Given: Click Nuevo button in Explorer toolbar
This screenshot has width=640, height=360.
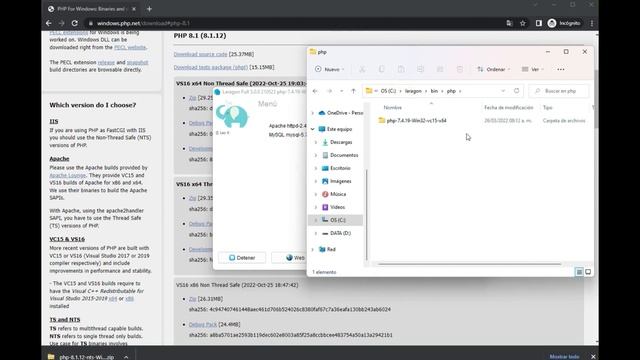Looking at the screenshot, I should point(329,69).
